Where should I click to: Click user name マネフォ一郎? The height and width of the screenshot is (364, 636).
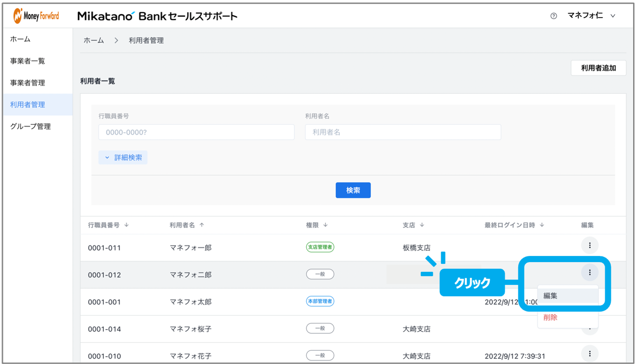pyautogui.click(x=190, y=248)
